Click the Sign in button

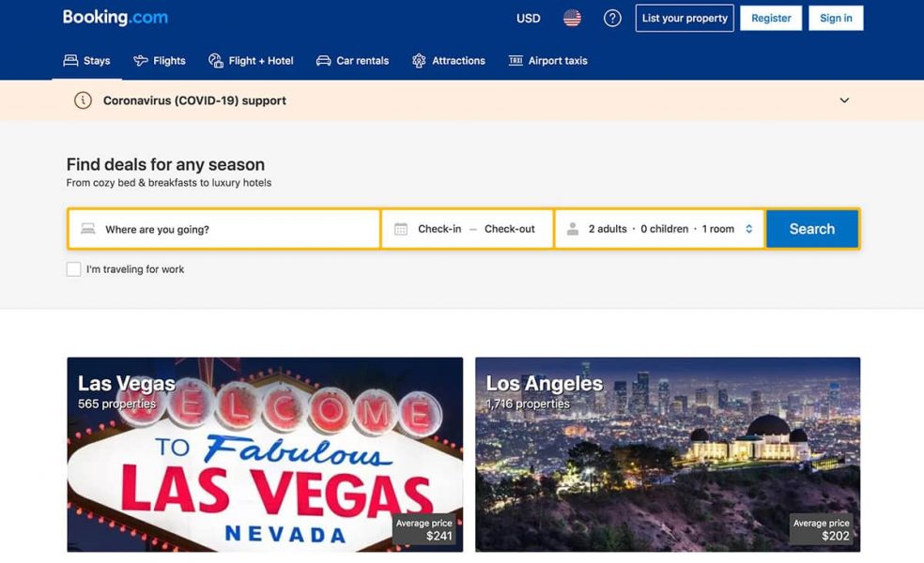(x=836, y=18)
